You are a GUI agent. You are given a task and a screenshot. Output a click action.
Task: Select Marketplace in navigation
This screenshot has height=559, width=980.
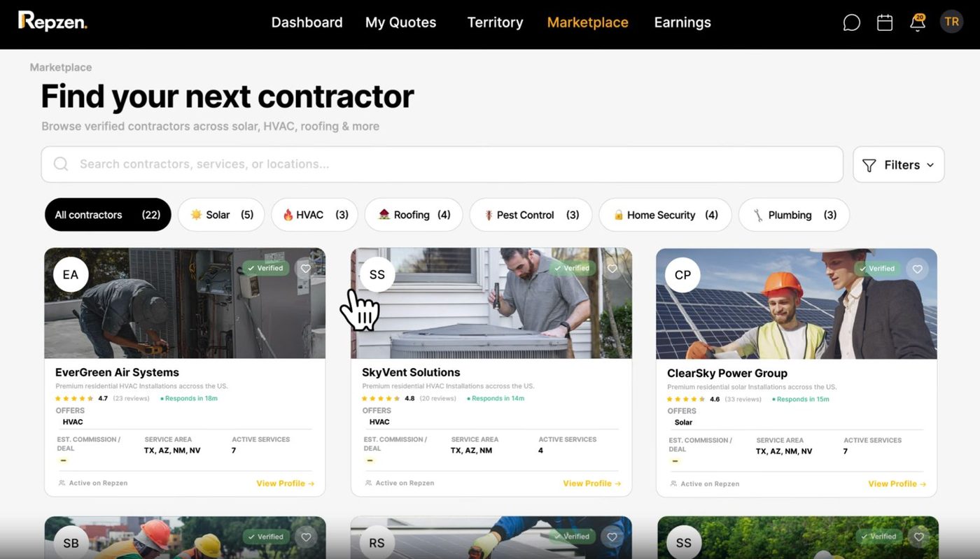(587, 22)
